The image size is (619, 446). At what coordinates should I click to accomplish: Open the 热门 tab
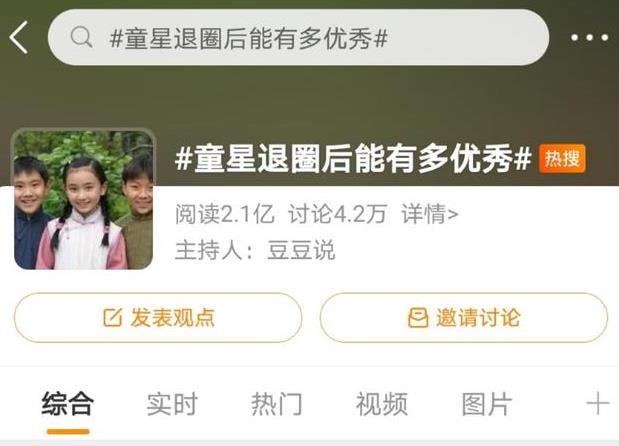[x=277, y=404]
